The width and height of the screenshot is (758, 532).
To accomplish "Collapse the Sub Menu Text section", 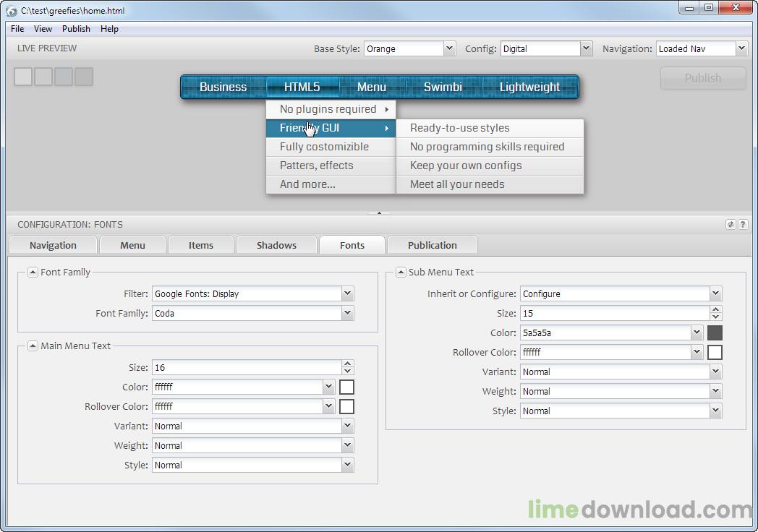I will coord(401,272).
